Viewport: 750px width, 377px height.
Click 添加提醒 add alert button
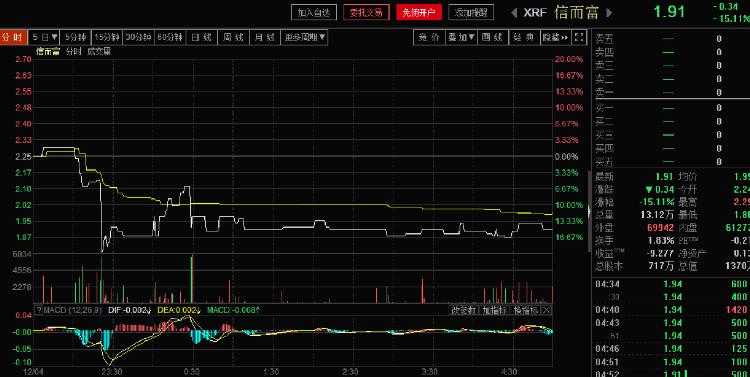coord(471,13)
